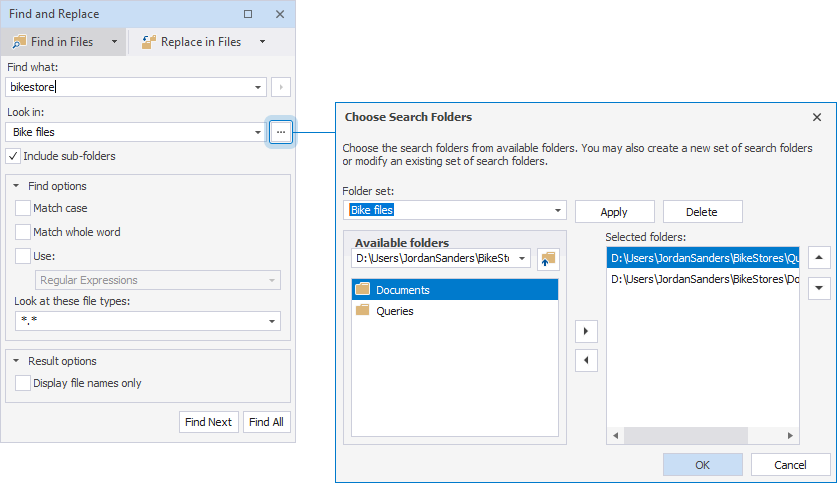Image resolution: width=837 pixels, height=492 pixels.
Task: Move selected folder down
Action: click(819, 288)
